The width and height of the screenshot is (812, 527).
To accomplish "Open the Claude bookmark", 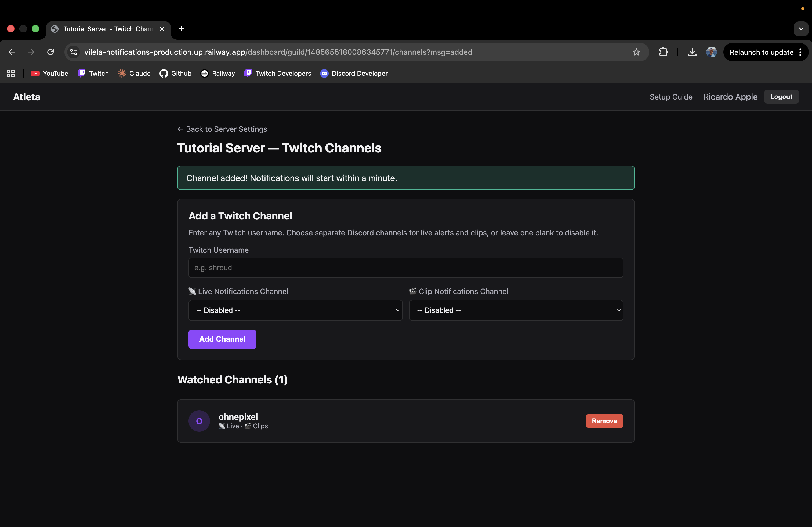I will (x=134, y=73).
